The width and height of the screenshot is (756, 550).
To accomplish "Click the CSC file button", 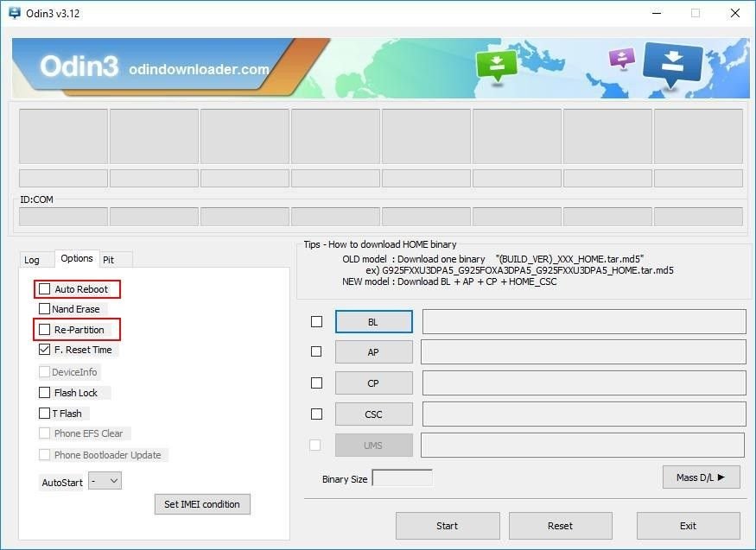I will click(x=373, y=414).
